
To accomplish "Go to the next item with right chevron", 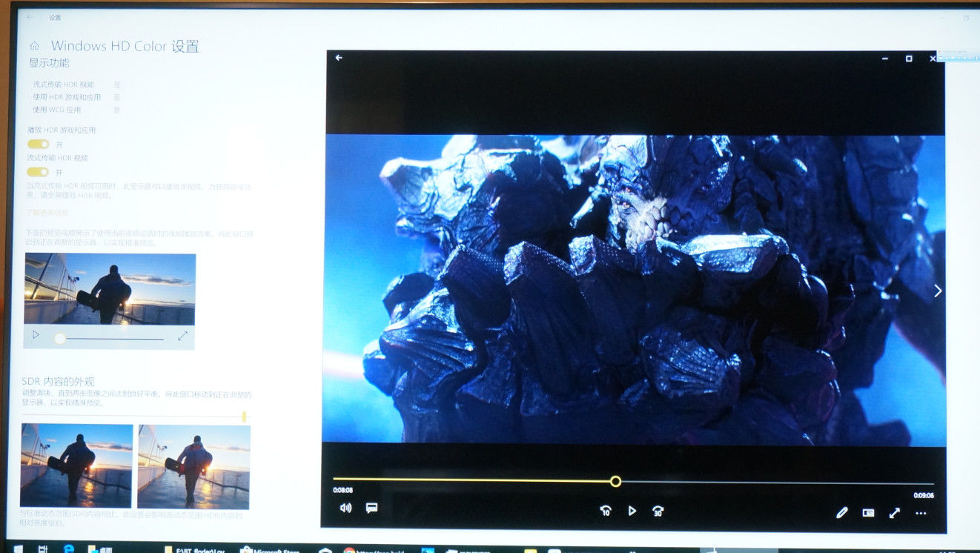I will point(938,291).
